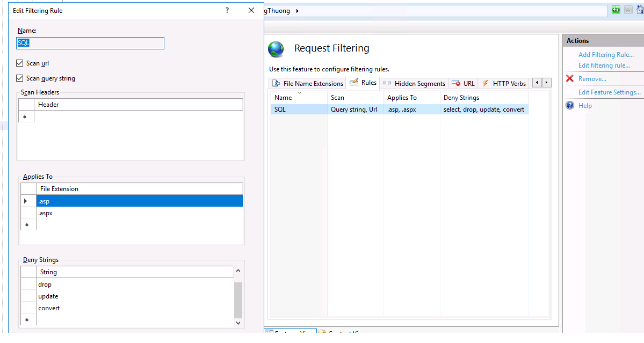
Task: Click the Deny Strings scroll down arrow
Action: [x=238, y=323]
